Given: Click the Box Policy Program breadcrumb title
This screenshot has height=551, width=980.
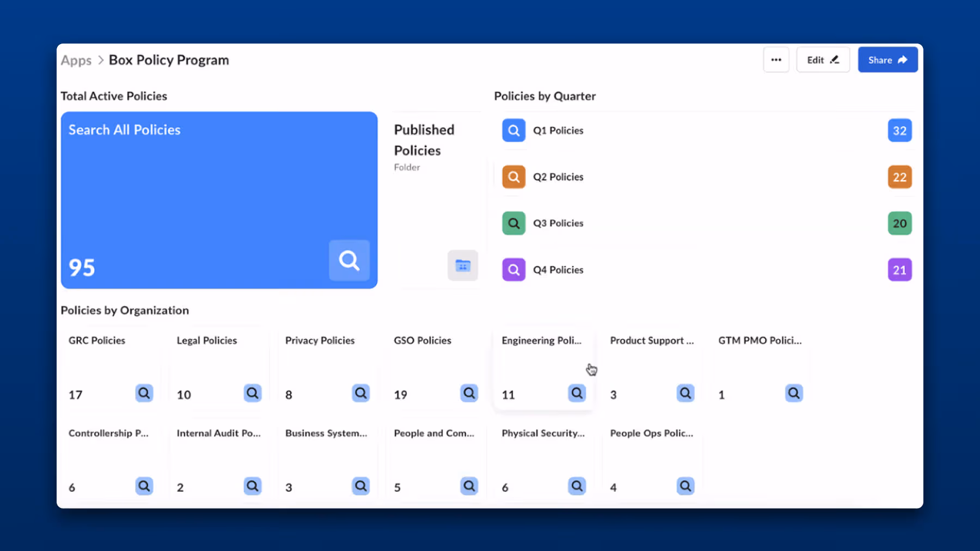Looking at the screenshot, I should click(x=169, y=60).
